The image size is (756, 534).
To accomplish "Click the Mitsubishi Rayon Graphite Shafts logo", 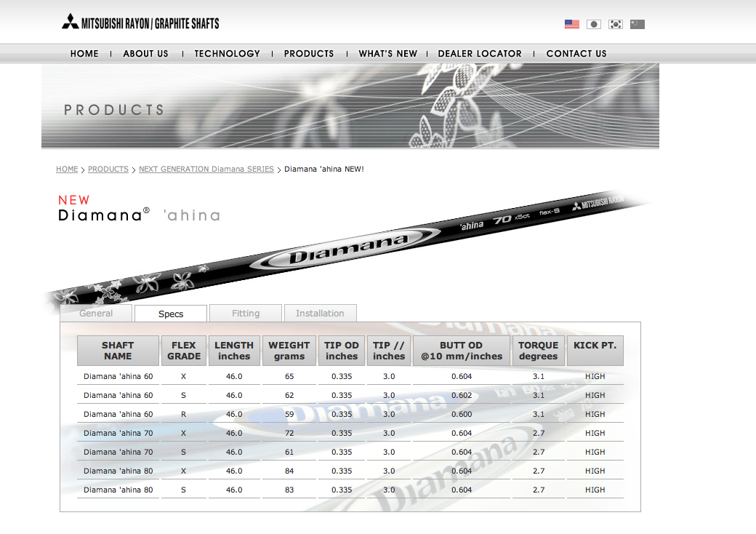I will [x=140, y=23].
